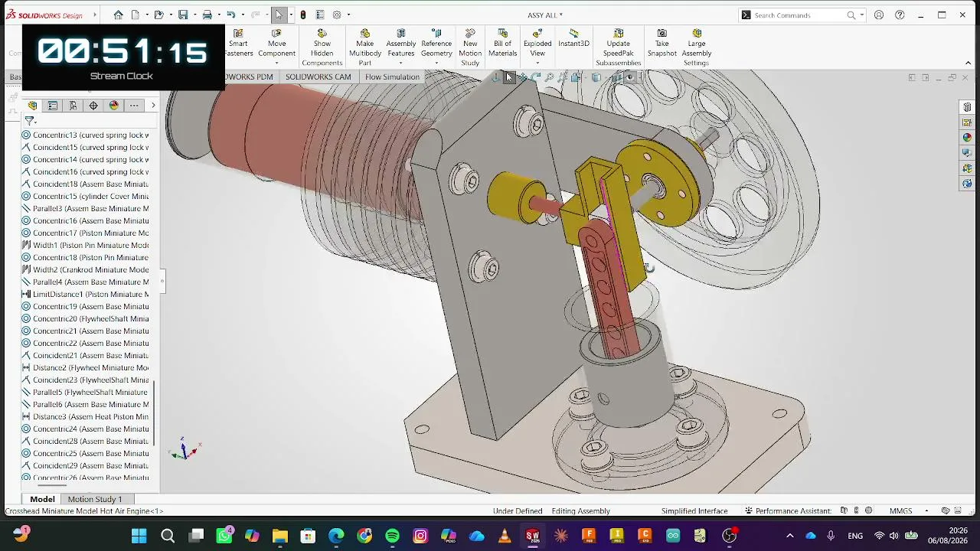The image size is (980, 551).
Task: Click the Open file icon
Action: pos(158,15)
